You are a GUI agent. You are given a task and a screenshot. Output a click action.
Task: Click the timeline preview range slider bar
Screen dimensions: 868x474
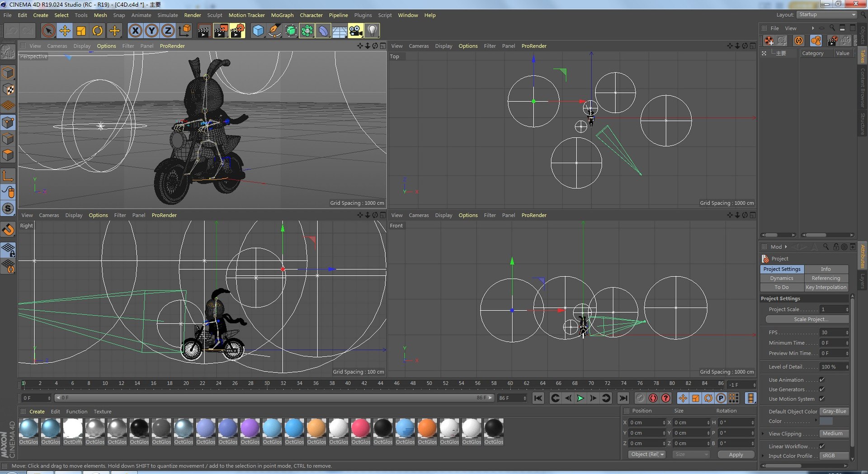pos(274,398)
